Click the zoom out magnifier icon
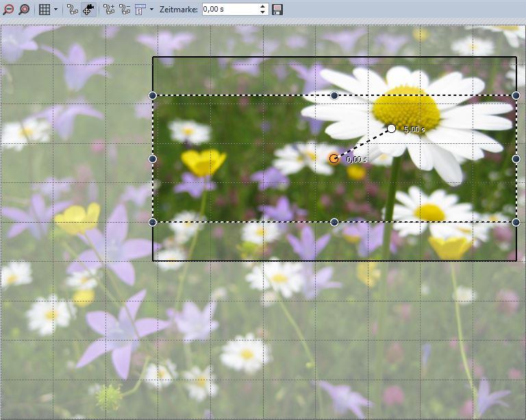The image size is (526, 420). point(9,10)
